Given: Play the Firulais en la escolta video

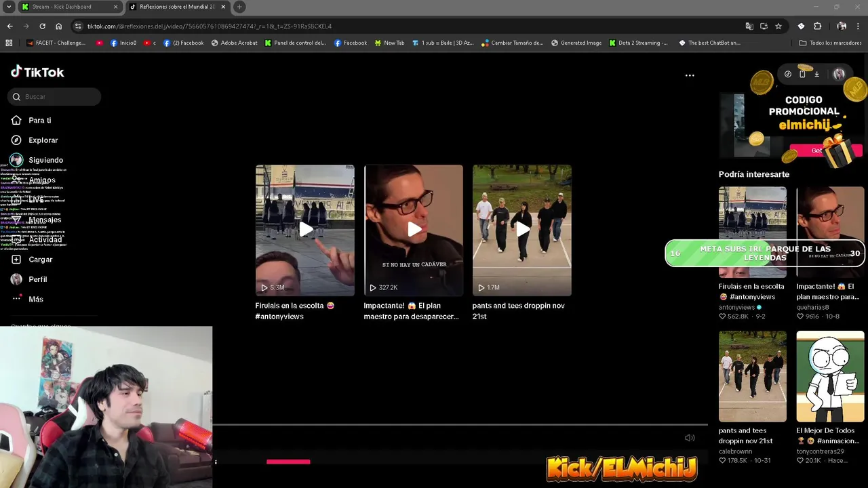Looking at the screenshot, I should (305, 230).
